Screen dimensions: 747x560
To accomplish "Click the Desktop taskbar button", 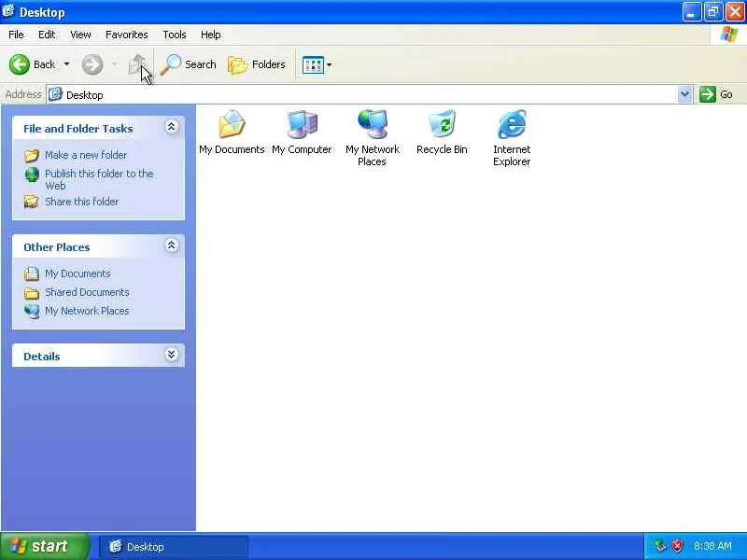I will coord(174,547).
